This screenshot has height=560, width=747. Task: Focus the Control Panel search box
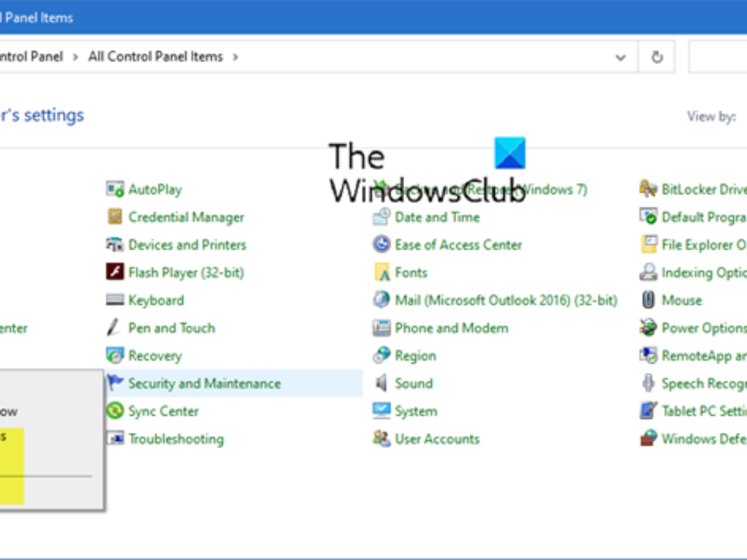point(718,57)
